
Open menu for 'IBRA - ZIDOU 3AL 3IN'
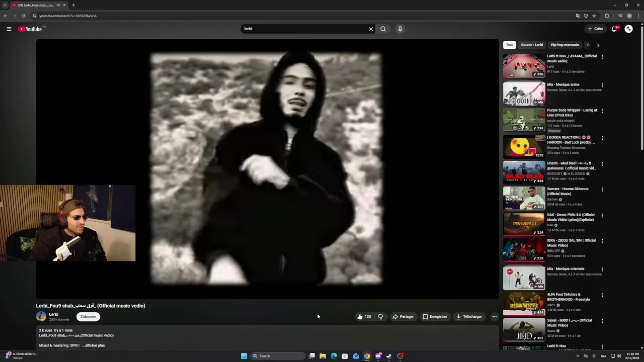tap(602, 241)
